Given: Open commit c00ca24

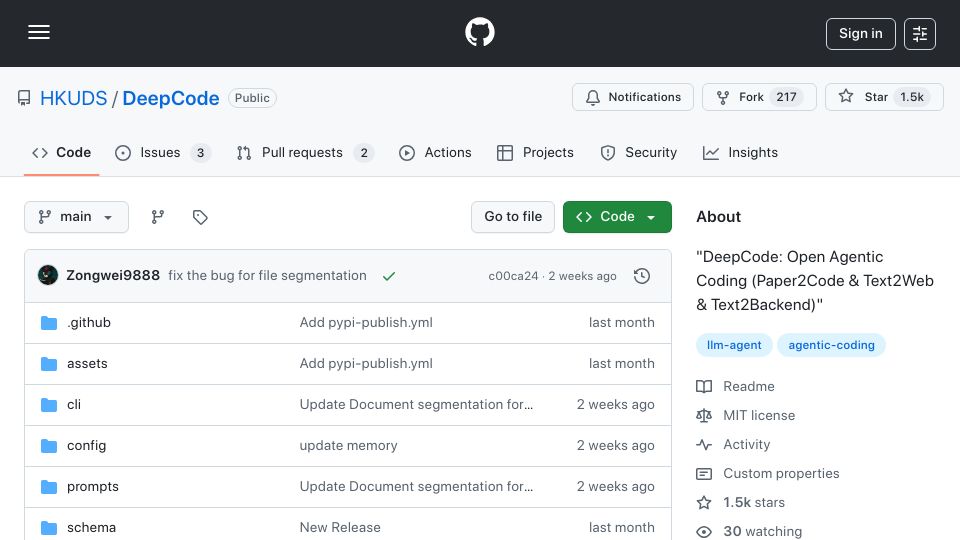Looking at the screenshot, I should click(x=513, y=276).
